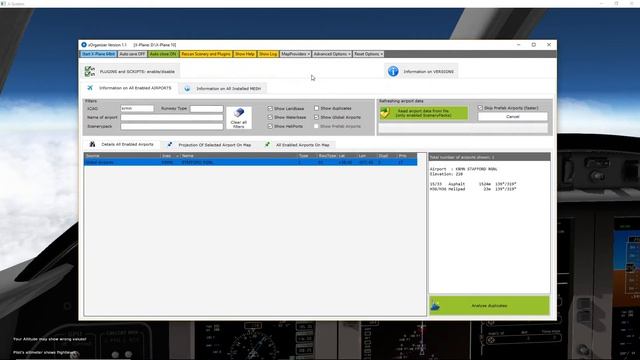Click the blue info icon for versions
Image resolution: width=640 pixels, height=360 pixels.
(x=393, y=71)
